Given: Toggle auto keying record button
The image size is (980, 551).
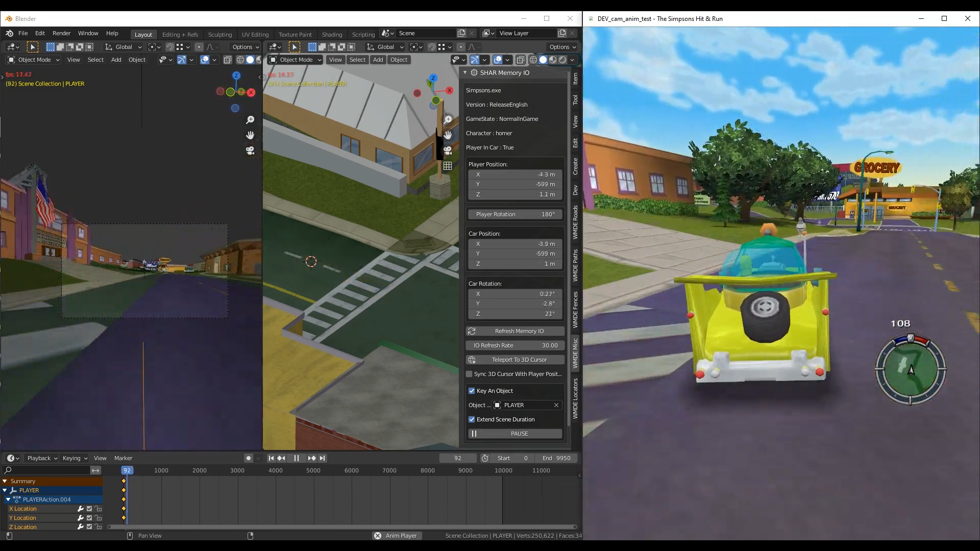Looking at the screenshot, I should coord(249,458).
